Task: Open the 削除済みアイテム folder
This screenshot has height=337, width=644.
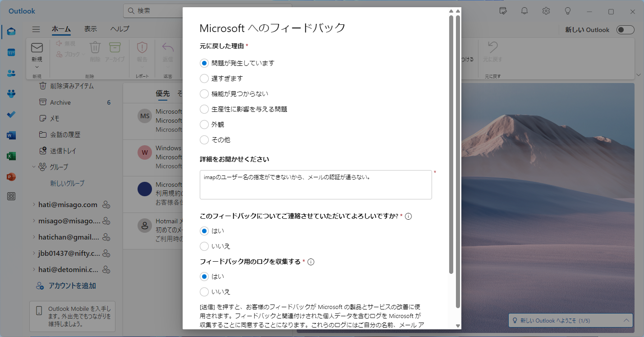Action: click(x=72, y=86)
